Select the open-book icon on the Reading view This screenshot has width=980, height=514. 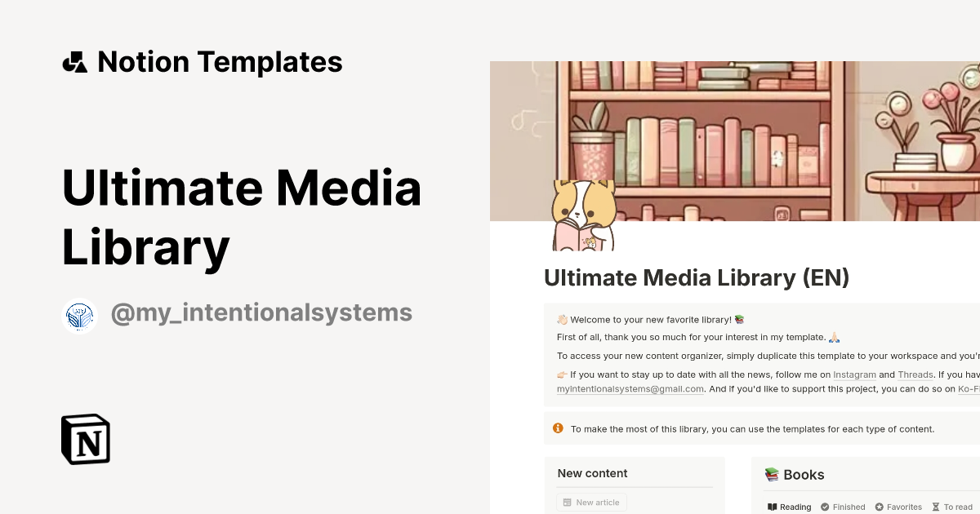[x=773, y=506]
